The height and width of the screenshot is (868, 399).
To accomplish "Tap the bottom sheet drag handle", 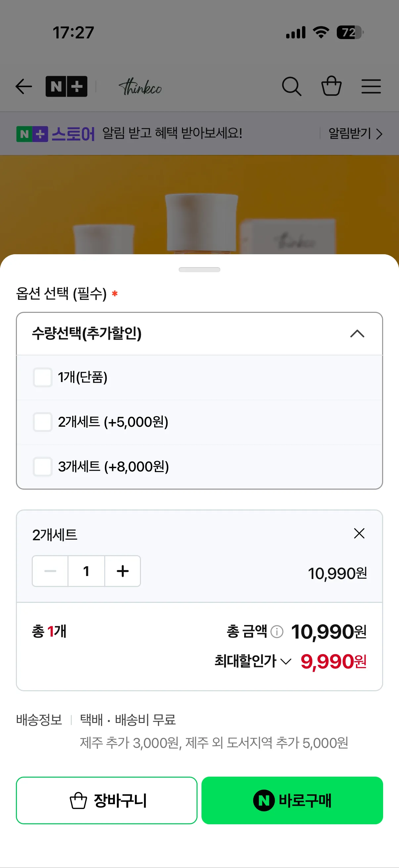I will [x=199, y=269].
